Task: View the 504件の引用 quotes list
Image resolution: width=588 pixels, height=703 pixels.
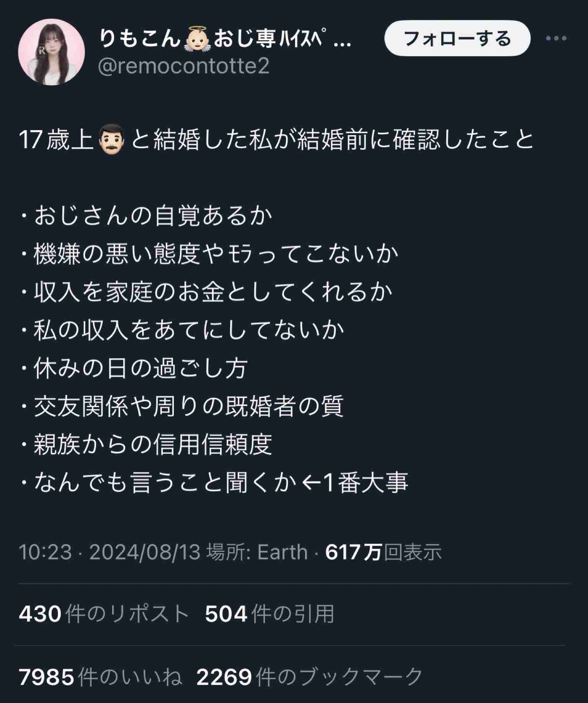Action: (x=269, y=613)
